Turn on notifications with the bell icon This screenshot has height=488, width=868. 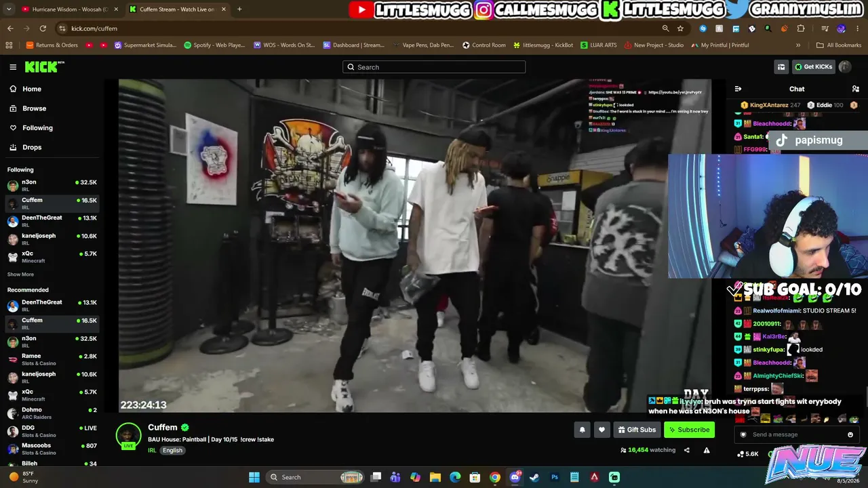582,430
